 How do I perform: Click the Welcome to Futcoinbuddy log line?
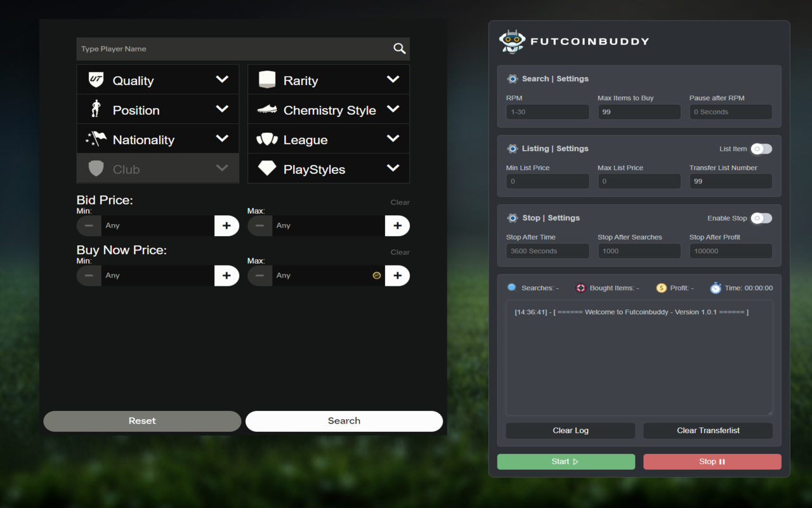coord(632,312)
